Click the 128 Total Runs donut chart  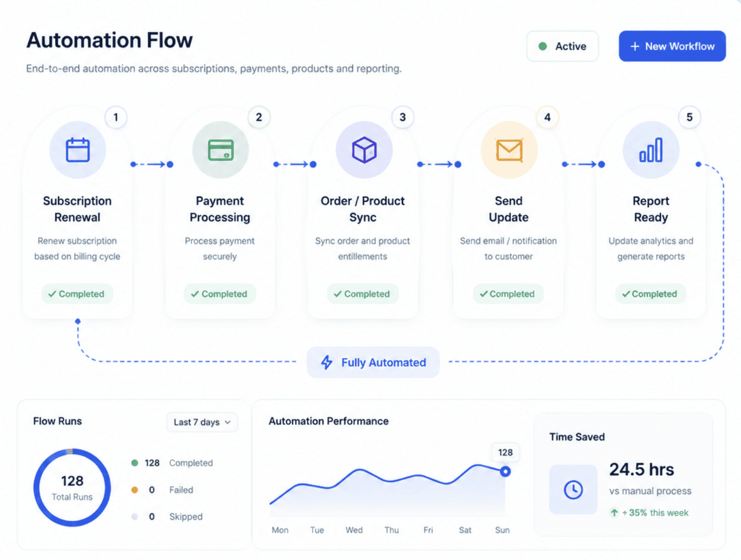click(72, 488)
